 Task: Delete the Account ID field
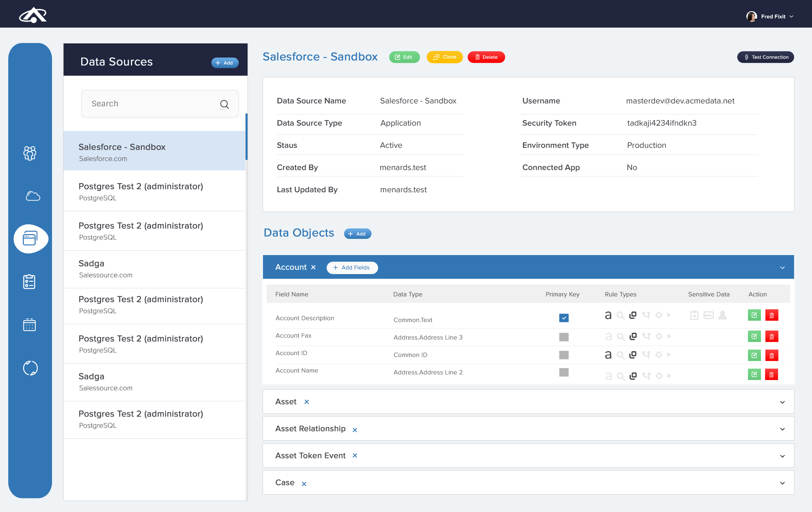point(771,355)
